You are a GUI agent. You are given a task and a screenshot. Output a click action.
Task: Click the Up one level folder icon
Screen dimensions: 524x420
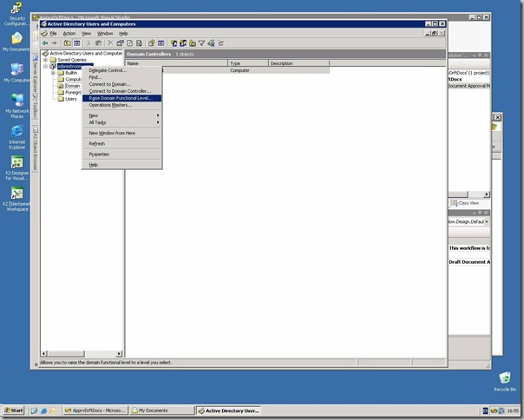67,43
